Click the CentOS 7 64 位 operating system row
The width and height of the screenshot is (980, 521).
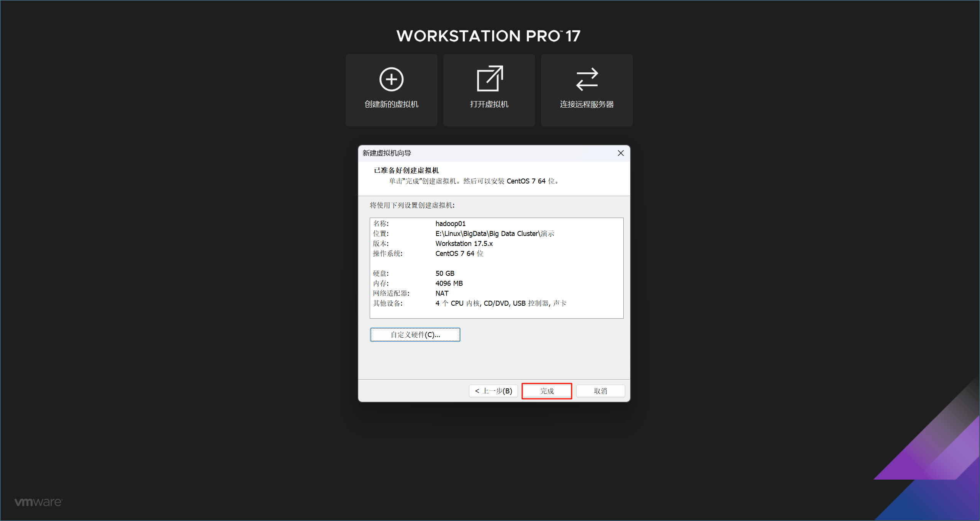(459, 254)
